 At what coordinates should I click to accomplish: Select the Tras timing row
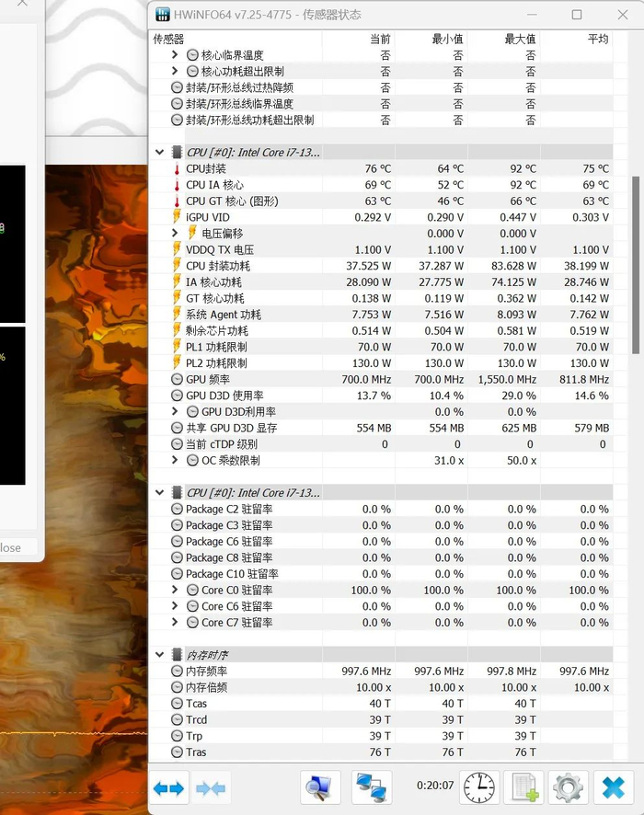pos(382,752)
